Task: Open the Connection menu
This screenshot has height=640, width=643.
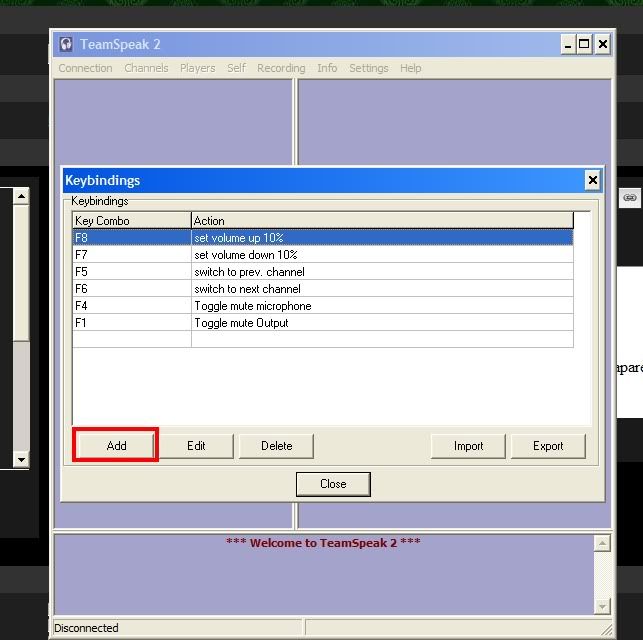Action: coord(85,68)
